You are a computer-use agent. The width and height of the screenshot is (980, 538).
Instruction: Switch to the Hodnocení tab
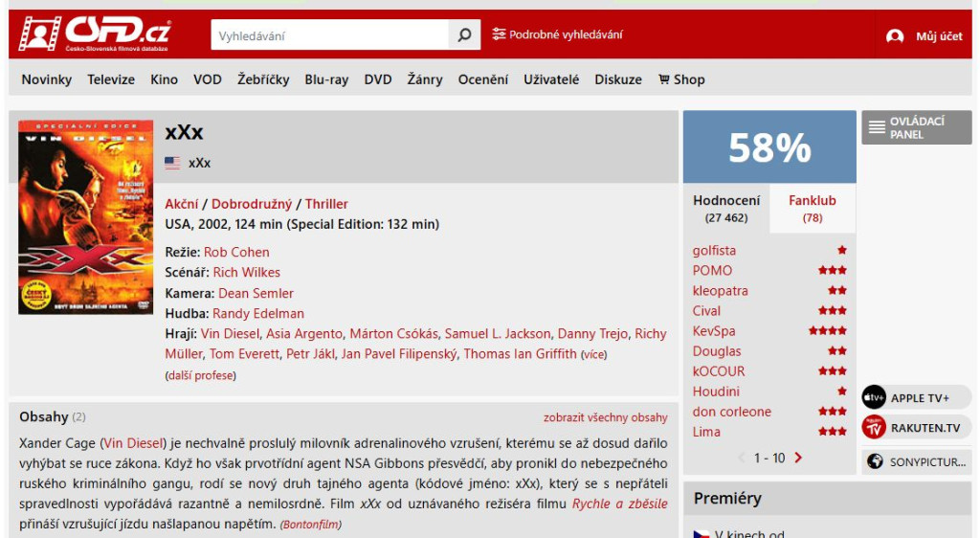tap(726, 208)
